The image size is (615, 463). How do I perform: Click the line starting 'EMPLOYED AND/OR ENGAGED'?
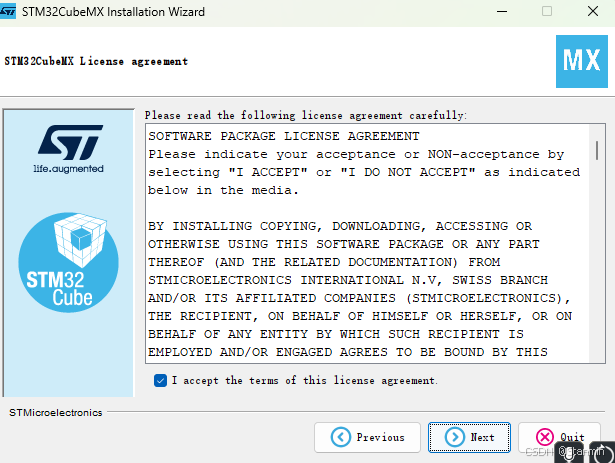click(x=348, y=352)
